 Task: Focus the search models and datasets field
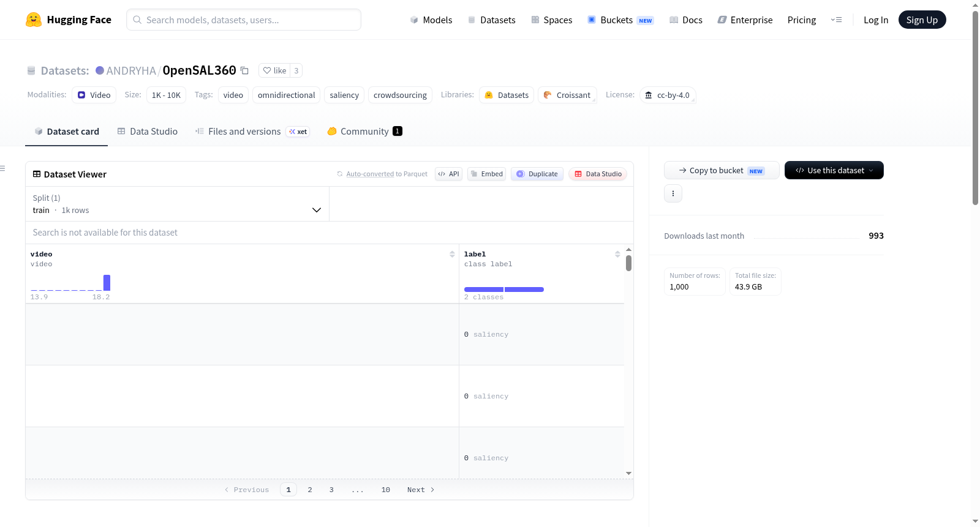(244, 20)
